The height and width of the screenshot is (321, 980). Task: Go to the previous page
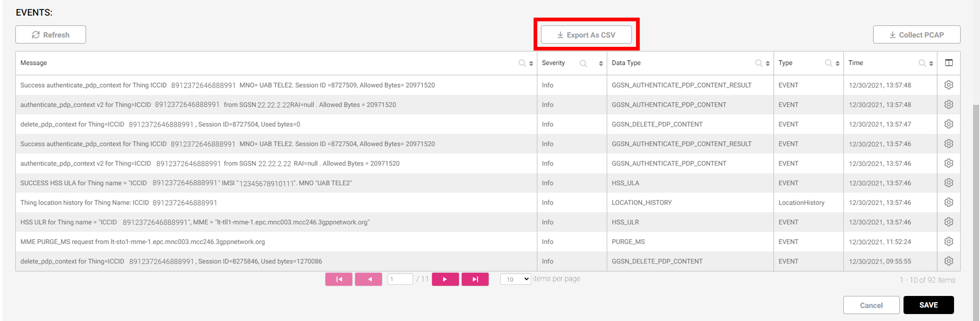pos(369,279)
